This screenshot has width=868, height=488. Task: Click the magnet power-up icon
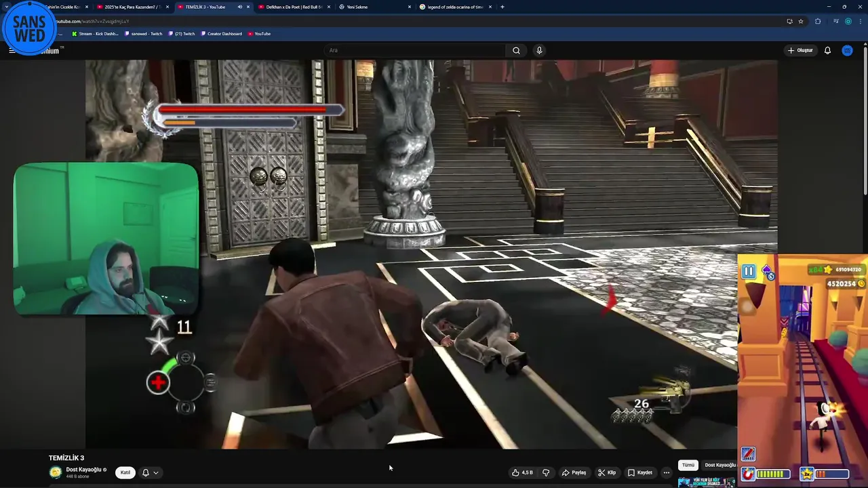pyautogui.click(x=748, y=474)
